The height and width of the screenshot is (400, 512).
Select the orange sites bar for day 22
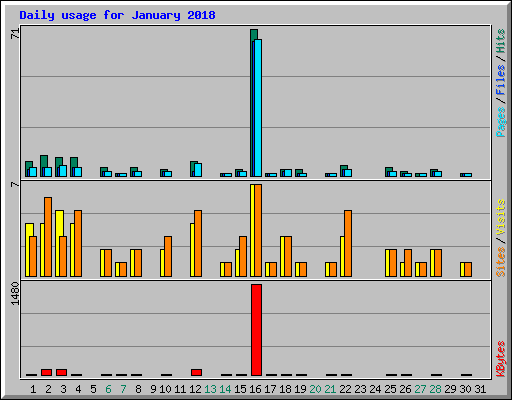tap(348, 243)
